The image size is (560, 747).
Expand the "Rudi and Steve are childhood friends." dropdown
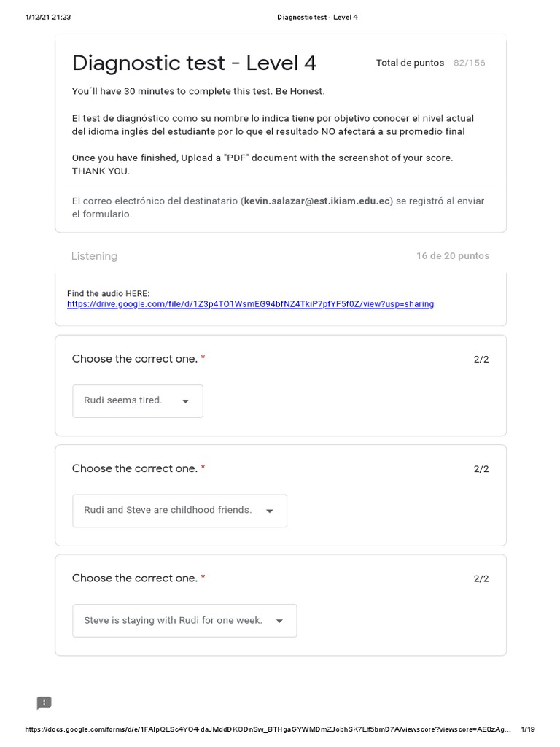point(179,511)
